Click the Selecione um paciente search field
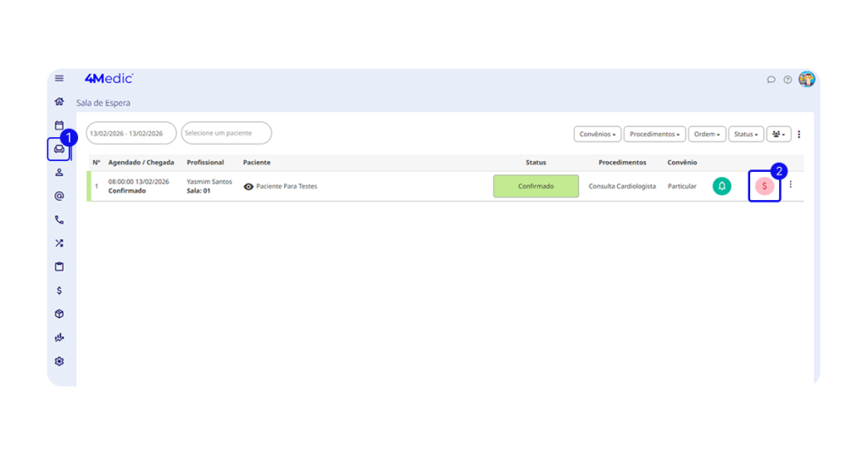This screenshot has width=868, height=455. tap(226, 133)
